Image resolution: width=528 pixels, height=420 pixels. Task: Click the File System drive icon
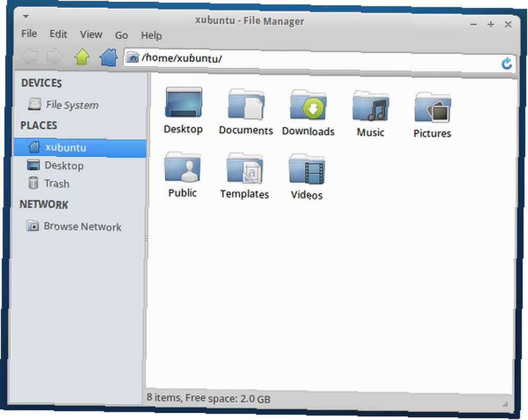[x=35, y=104]
